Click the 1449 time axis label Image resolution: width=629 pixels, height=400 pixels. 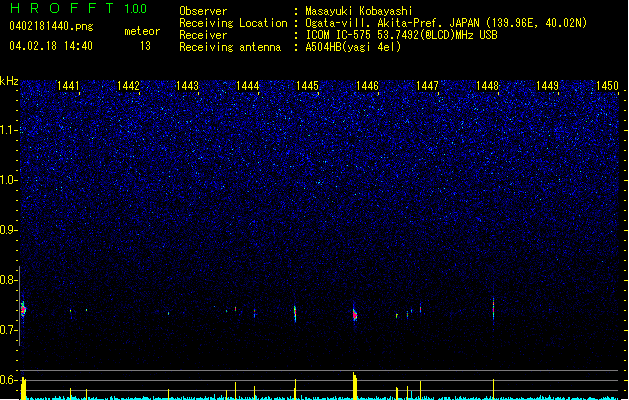548,86
